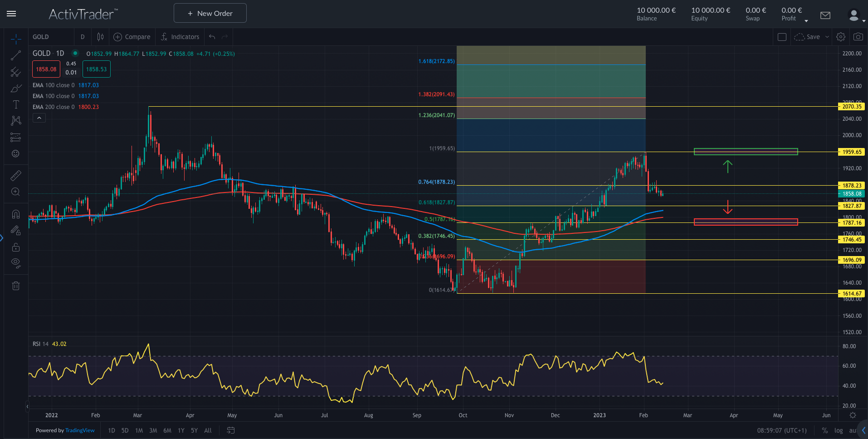Enable log scale on the price axis
Viewport: 868px width, 439px height.
point(839,430)
